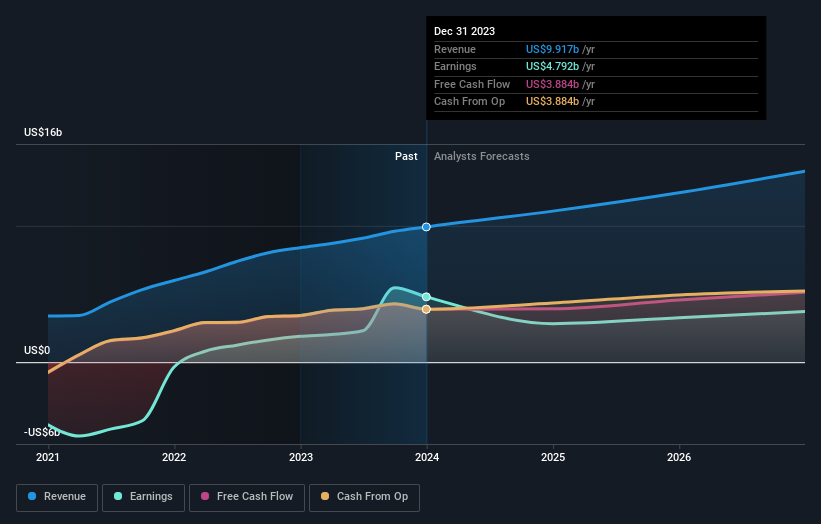Screen dimensions: 821x524
Task: Click the orange Cash From Op legend dot
Action: (x=325, y=496)
